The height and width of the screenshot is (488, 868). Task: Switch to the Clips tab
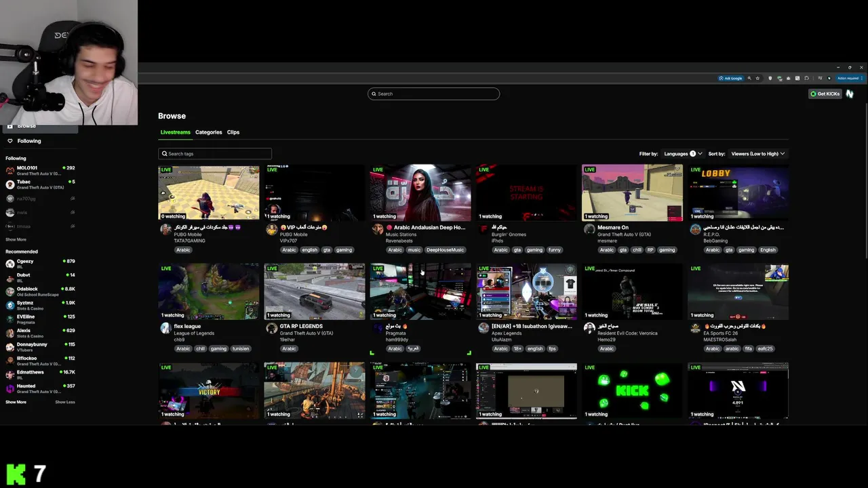pyautogui.click(x=233, y=132)
